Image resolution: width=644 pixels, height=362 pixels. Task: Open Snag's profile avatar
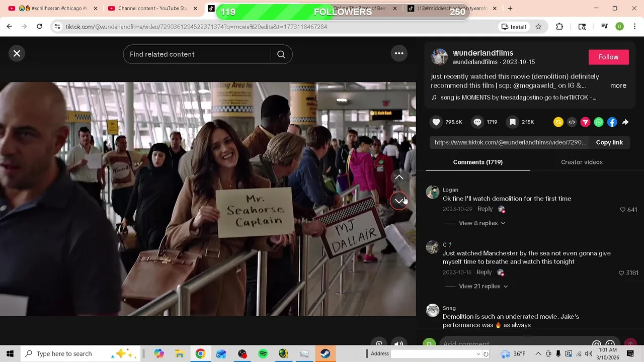[433, 310]
